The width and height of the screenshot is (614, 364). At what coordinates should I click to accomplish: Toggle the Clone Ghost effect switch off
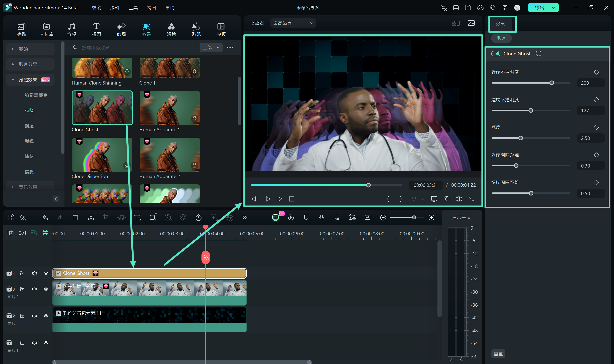click(x=496, y=54)
